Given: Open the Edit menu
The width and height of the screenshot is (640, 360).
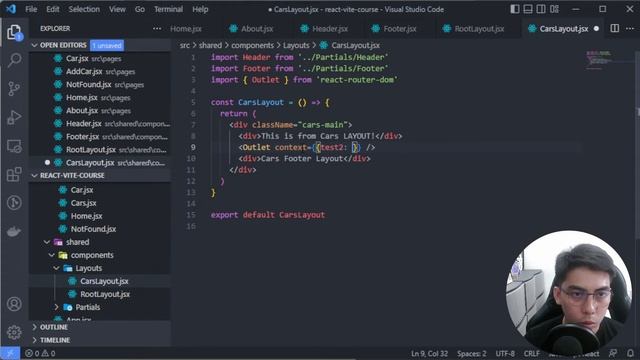Looking at the screenshot, I should point(53,9).
